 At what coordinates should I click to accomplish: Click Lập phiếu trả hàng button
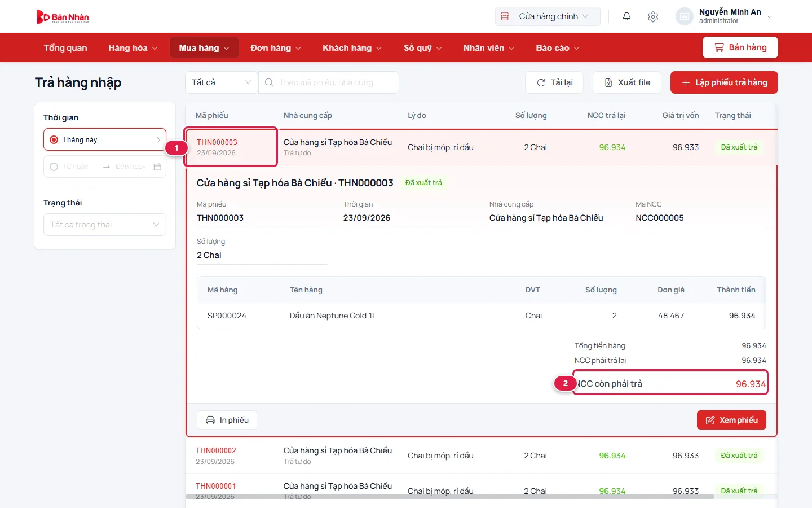point(724,82)
